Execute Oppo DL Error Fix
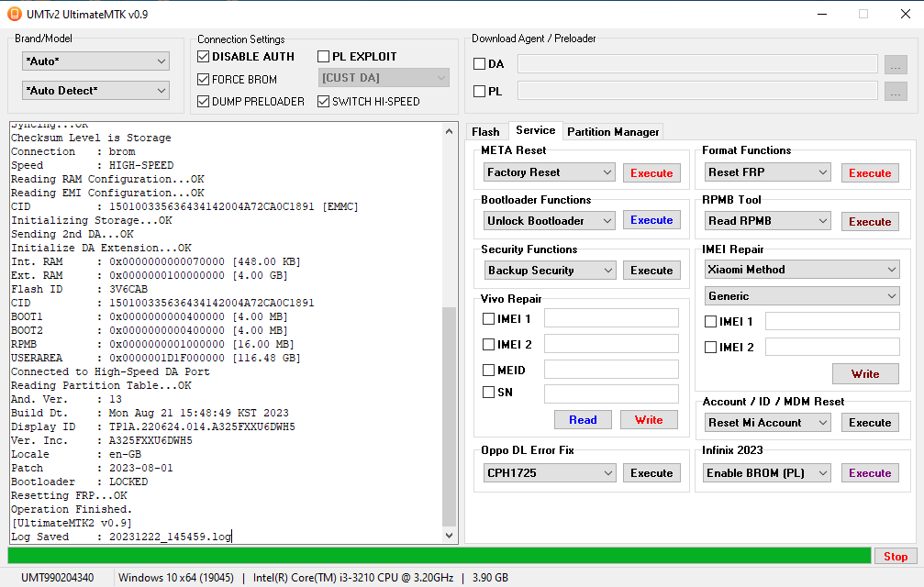Image resolution: width=924 pixels, height=587 pixels. (x=651, y=472)
